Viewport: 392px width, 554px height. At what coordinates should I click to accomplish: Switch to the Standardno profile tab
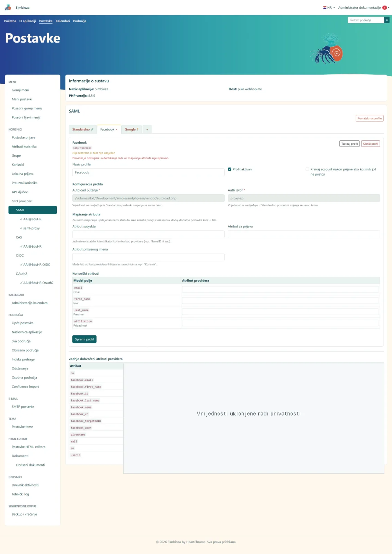[83, 129]
